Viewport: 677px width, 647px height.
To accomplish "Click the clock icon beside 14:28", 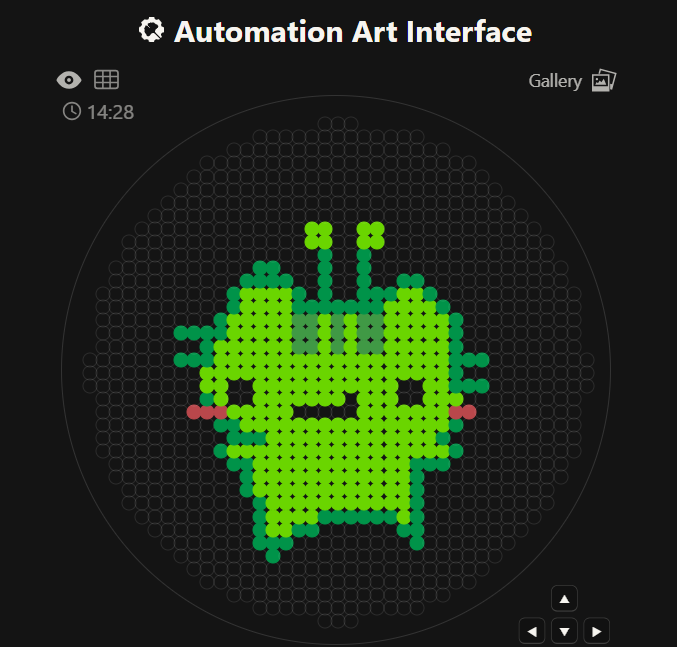I will tap(72, 111).
